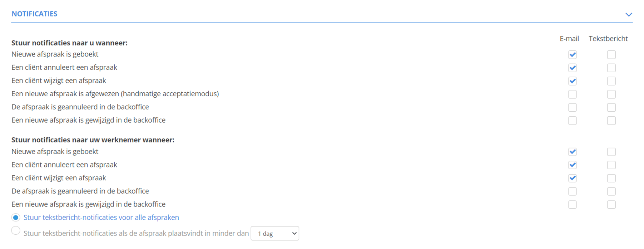The height and width of the screenshot is (249, 644).
Task: Enable Tekstbericht for your 'Nieuwe afspraak is geboekt'
Action: click(x=611, y=55)
